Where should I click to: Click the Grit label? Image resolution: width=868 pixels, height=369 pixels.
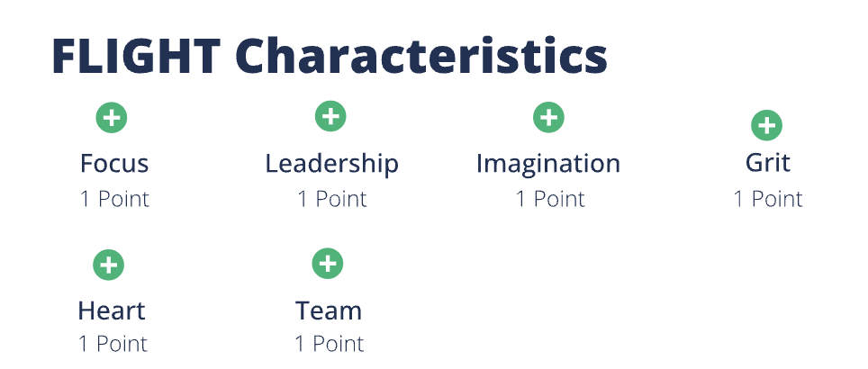(767, 163)
